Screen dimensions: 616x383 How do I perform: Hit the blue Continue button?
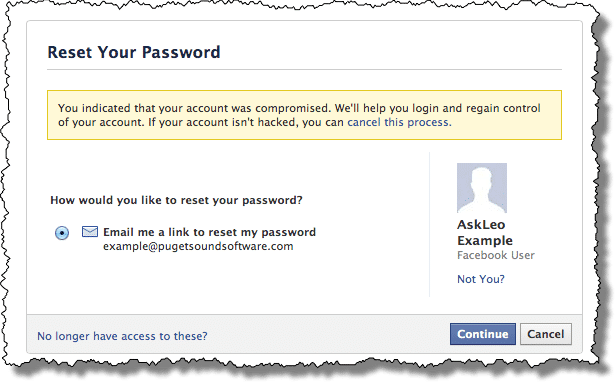[x=482, y=334]
